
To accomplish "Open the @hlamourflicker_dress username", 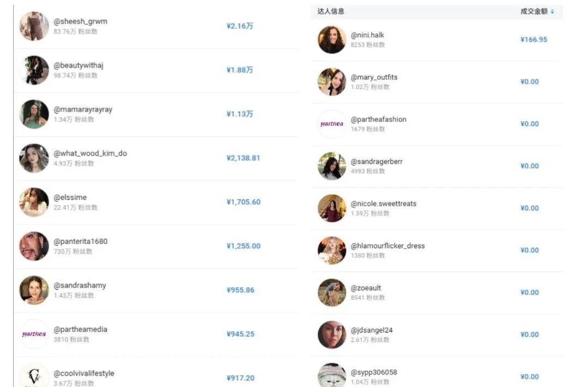I will coord(388,246).
